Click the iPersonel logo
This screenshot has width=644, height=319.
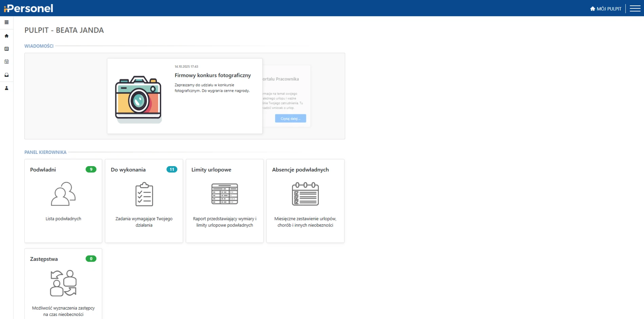[x=28, y=8]
